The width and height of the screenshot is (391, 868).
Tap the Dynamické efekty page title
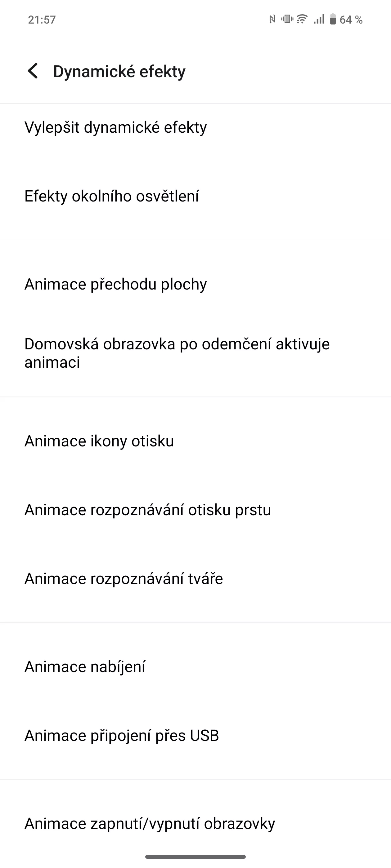[x=119, y=71]
